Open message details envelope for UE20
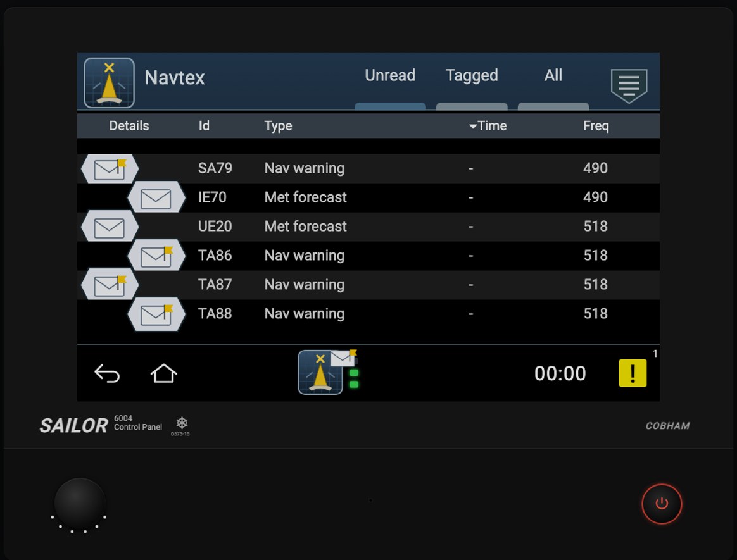The height and width of the screenshot is (560, 737). tap(110, 227)
